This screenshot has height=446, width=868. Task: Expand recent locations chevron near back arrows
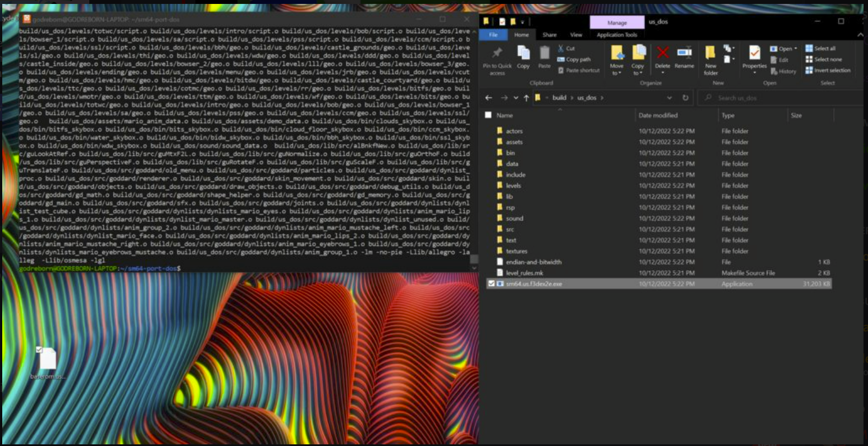[517, 98]
